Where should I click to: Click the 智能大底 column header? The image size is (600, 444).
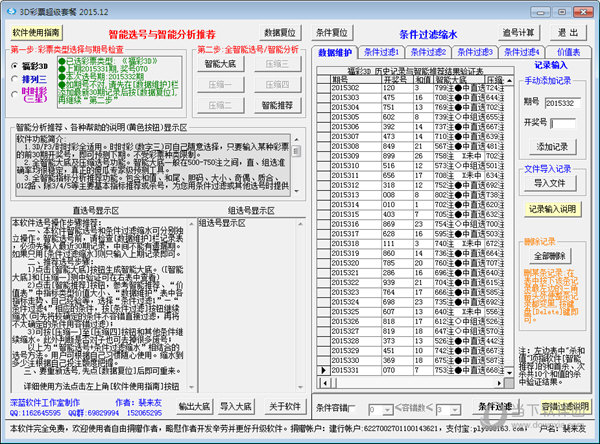pyautogui.click(x=459, y=80)
